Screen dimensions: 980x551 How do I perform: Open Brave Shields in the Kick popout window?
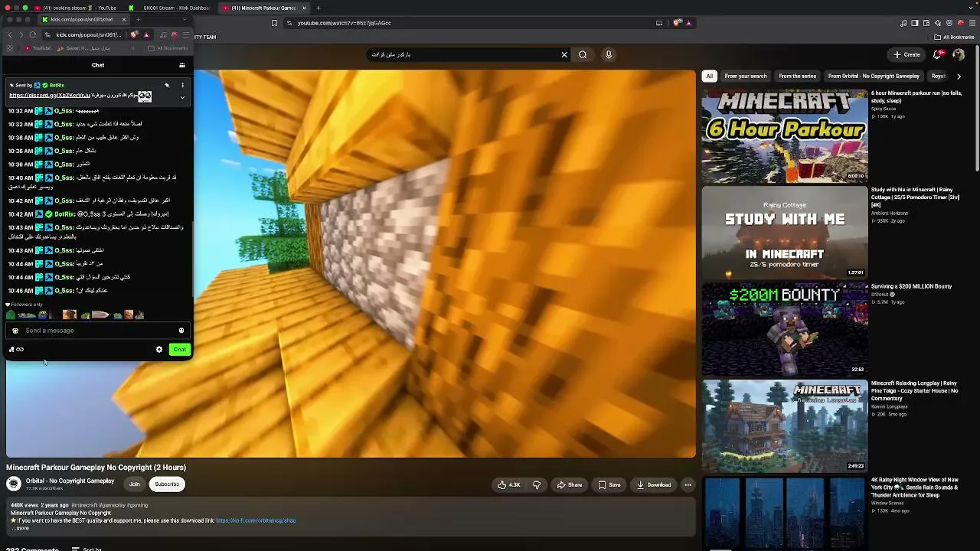click(135, 34)
